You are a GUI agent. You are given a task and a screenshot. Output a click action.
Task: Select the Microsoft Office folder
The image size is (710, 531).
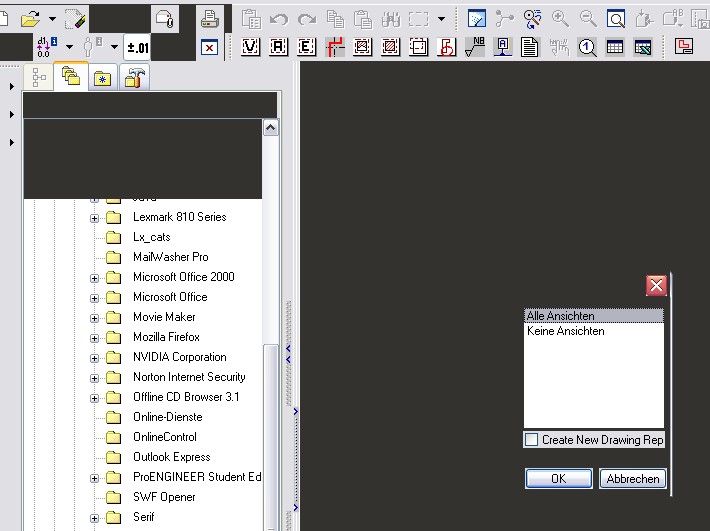click(x=170, y=297)
